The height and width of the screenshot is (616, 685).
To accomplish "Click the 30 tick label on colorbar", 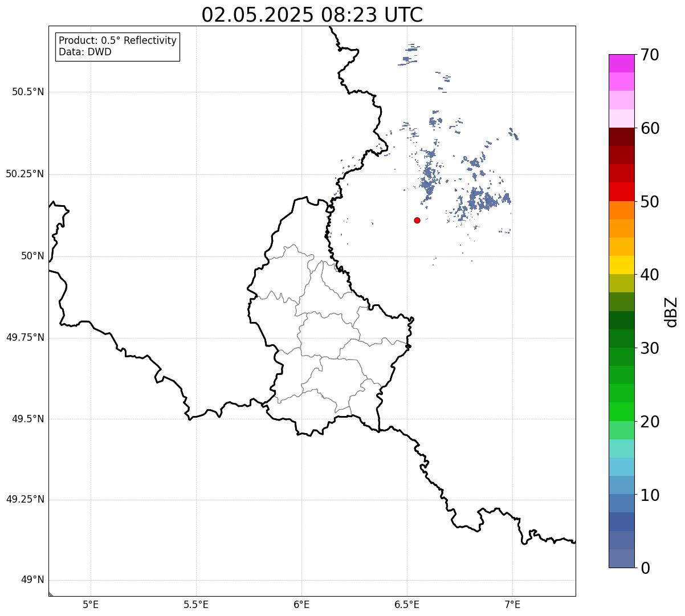I will [x=650, y=349].
